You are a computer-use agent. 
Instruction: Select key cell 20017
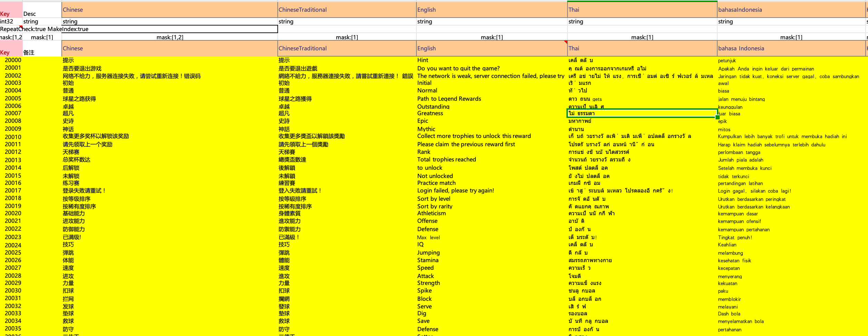[x=11, y=190]
